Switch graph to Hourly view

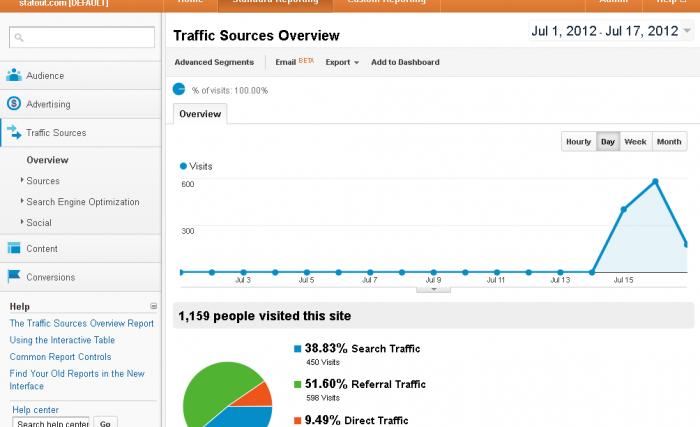click(579, 142)
